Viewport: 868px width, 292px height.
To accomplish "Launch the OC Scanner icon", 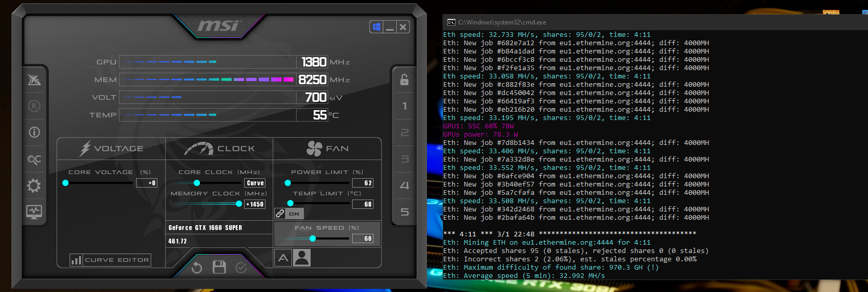I will point(34,160).
